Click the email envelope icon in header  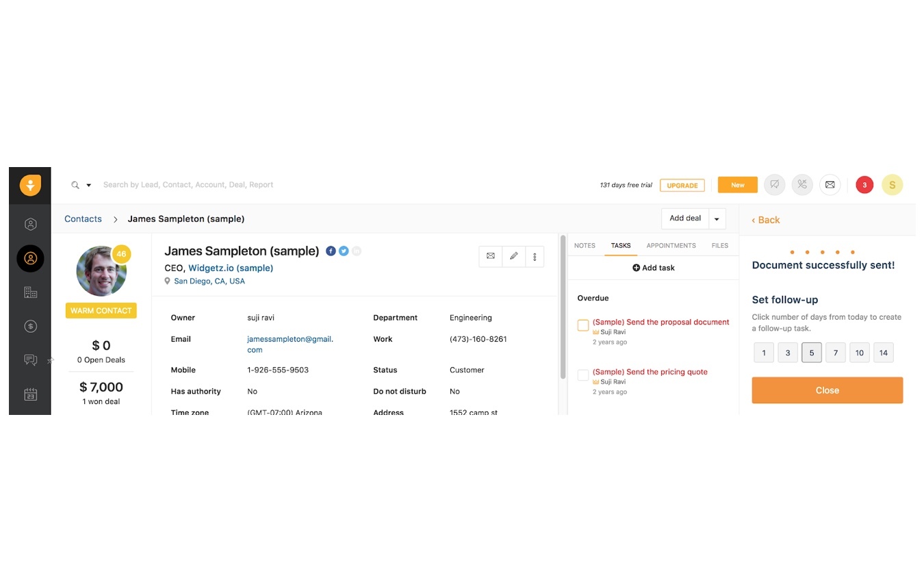click(830, 185)
